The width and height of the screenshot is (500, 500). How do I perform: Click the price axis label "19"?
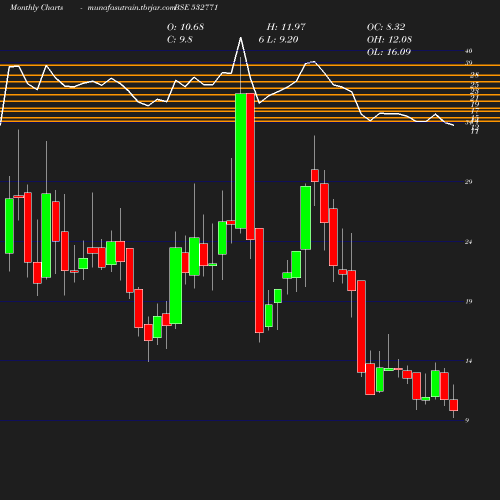point(469,301)
